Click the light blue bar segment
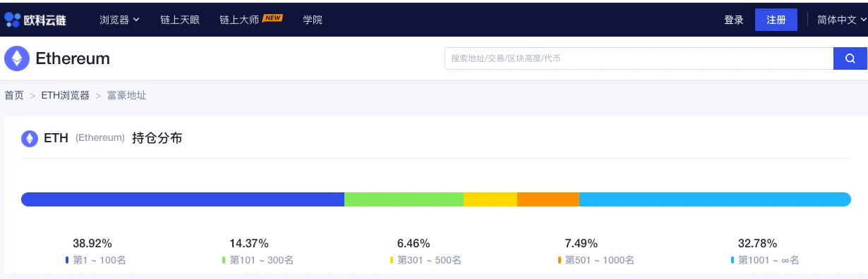Screen dimensions: 868x279 tap(715, 199)
